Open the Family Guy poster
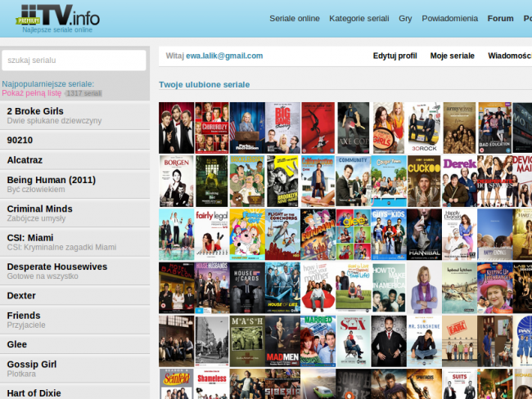Viewport: 532px width, 399px height. coord(247,235)
